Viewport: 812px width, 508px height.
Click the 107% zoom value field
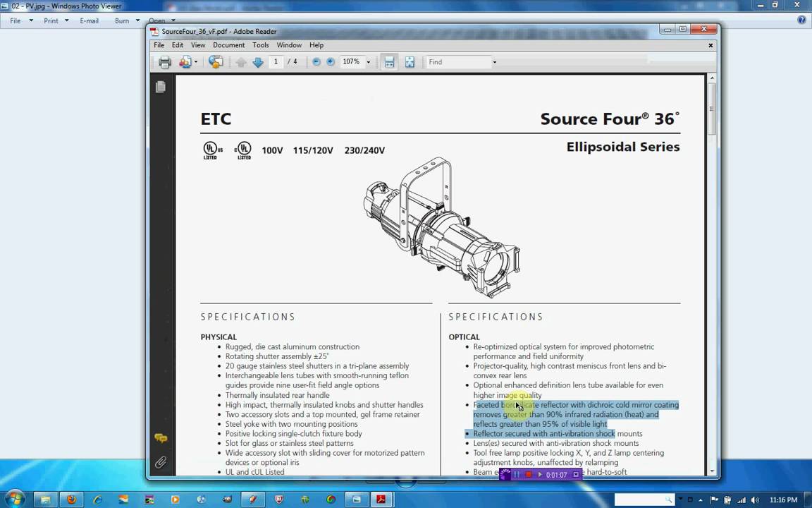coord(351,61)
